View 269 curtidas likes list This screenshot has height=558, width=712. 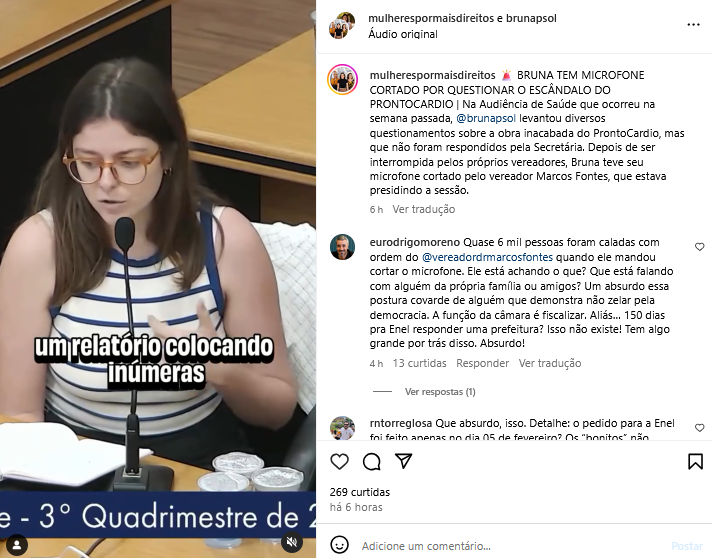[x=360, y=492]
